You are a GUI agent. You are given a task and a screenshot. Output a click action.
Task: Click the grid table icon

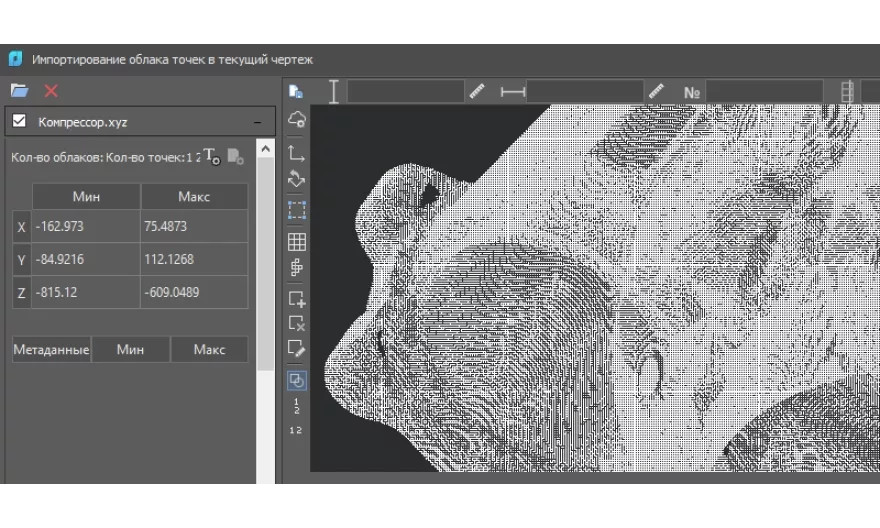pos(296,241)
